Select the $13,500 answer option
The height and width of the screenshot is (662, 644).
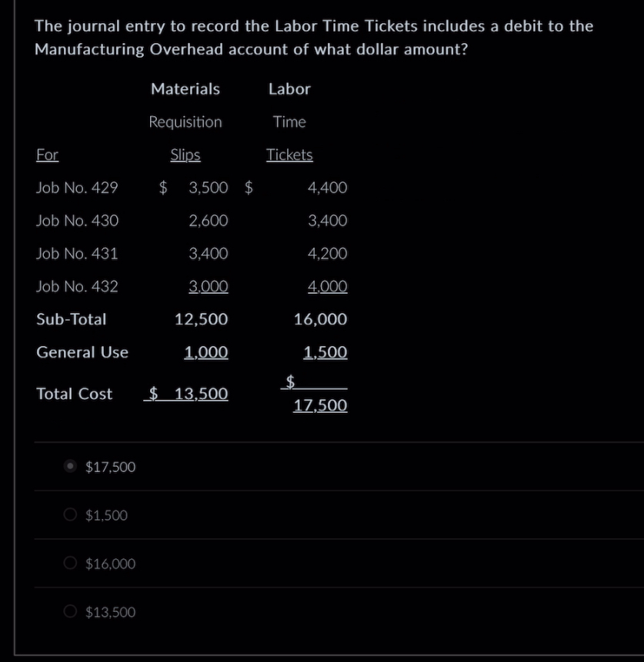(x=68, y=611)
